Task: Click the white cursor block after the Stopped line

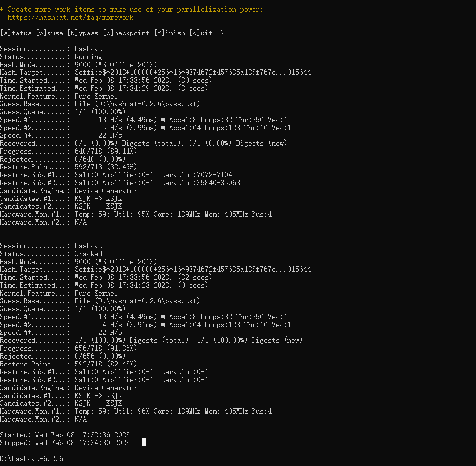Action: tap(144, 442)
